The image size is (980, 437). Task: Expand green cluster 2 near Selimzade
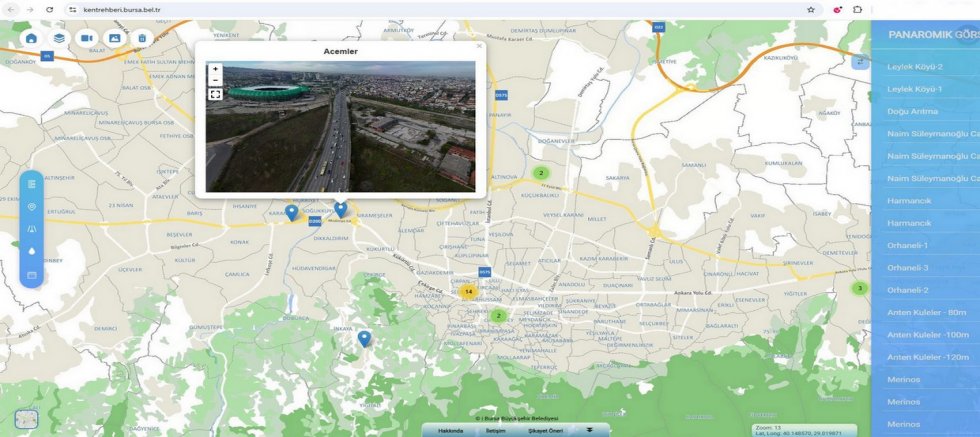tap(498, 316)
